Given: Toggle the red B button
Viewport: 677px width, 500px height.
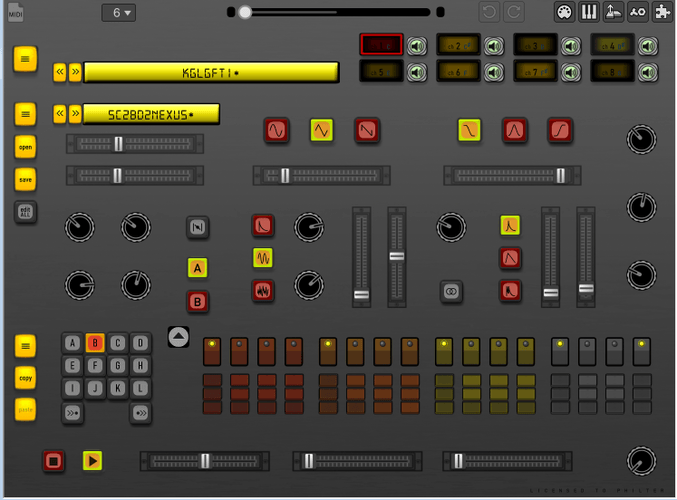Looking at the screenshot, I should click(198, 301).
